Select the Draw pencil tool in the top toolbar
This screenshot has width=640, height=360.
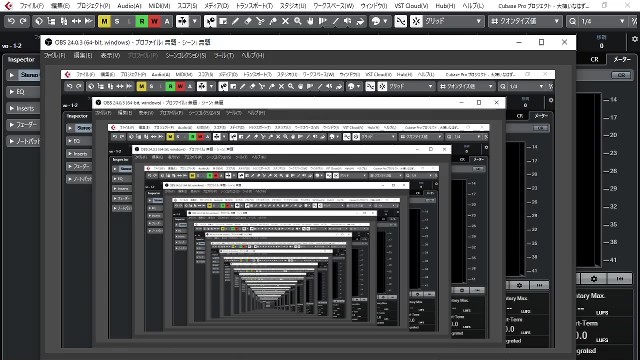click(x=236, y=21)
